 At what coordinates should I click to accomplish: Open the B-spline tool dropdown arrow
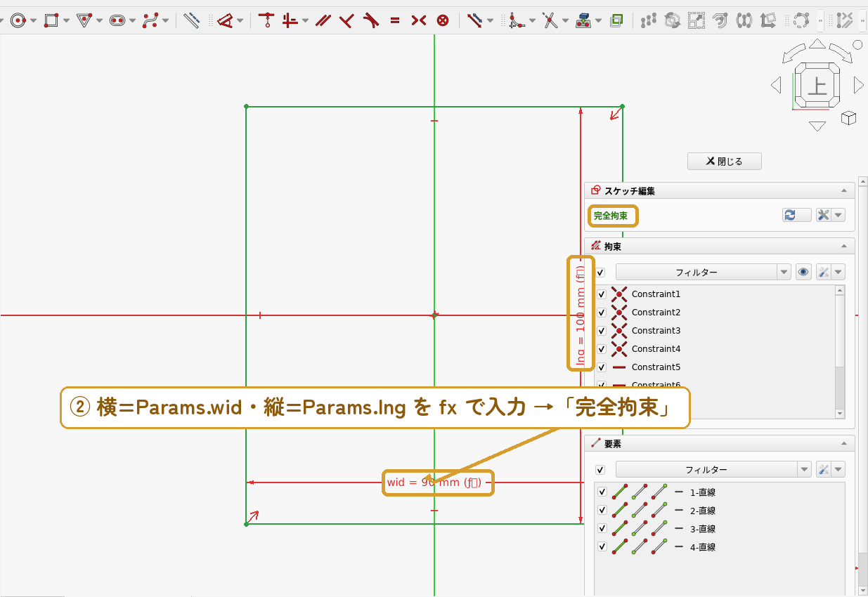[x=165, y=20]
